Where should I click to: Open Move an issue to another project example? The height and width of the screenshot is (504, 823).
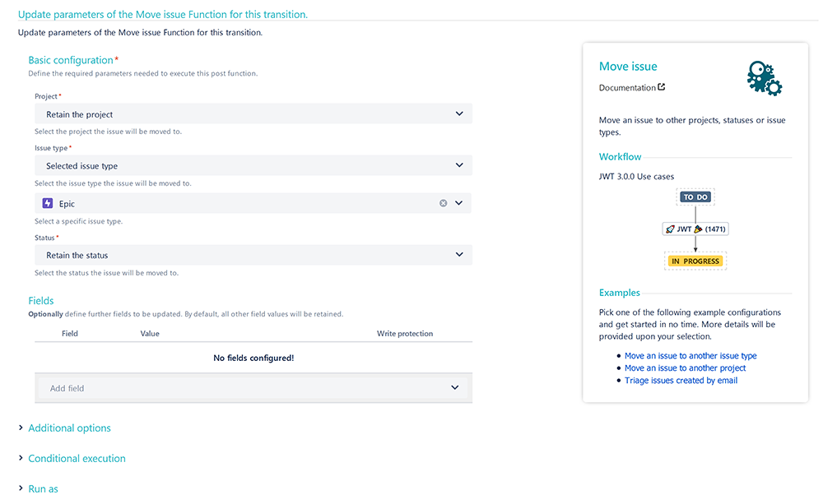(685, 368)
